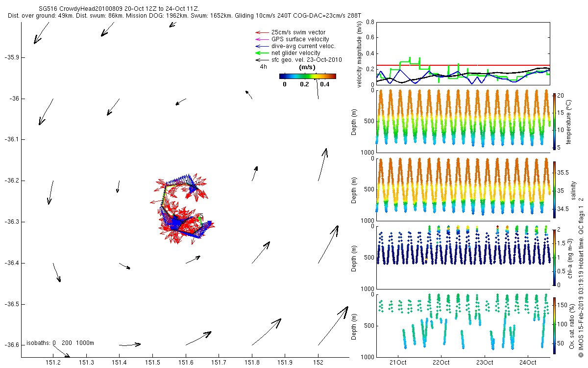Click the '151.5' longitude tick label
Viewport: 588px width, 368px height.
click(x=153, y=363)
